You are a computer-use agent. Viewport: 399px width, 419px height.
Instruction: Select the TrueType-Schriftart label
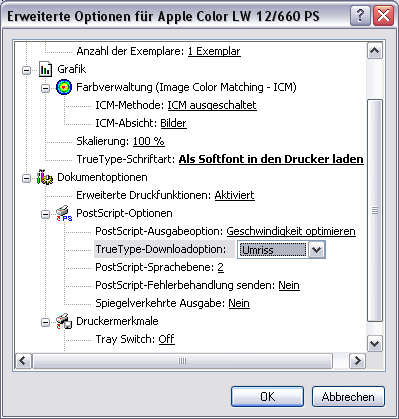tap(126, 159)
